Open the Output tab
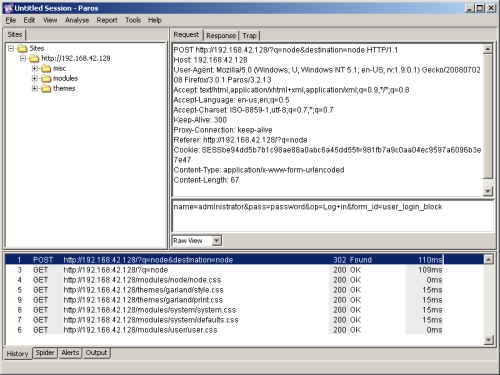500x375 pixels. tap(96, 353)
